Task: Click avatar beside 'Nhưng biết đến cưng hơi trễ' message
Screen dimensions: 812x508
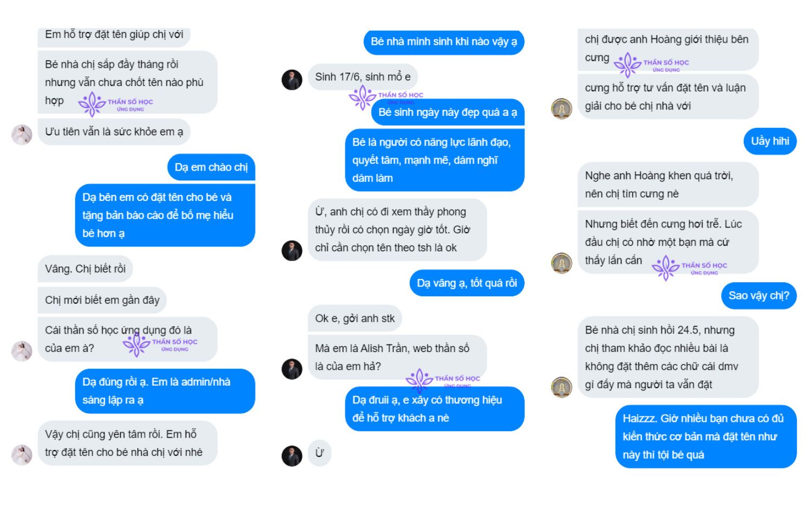Action: pyautogui.click(x=561, y=263)
